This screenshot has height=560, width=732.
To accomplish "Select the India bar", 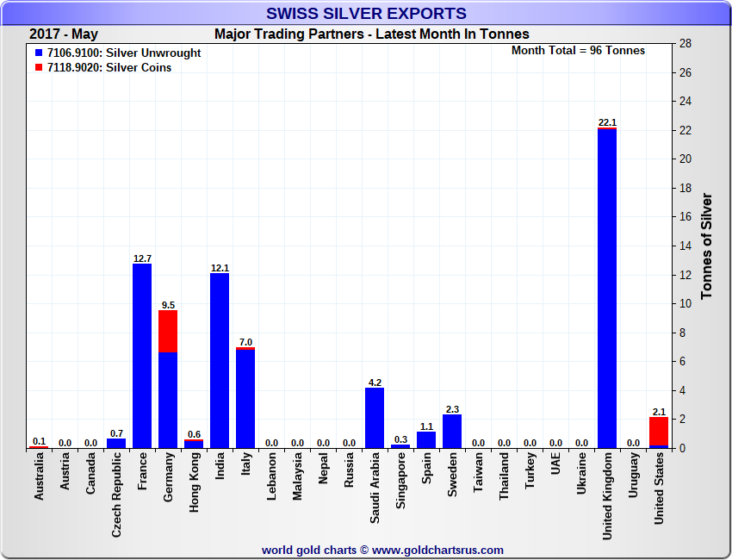I will coord(220,360).
